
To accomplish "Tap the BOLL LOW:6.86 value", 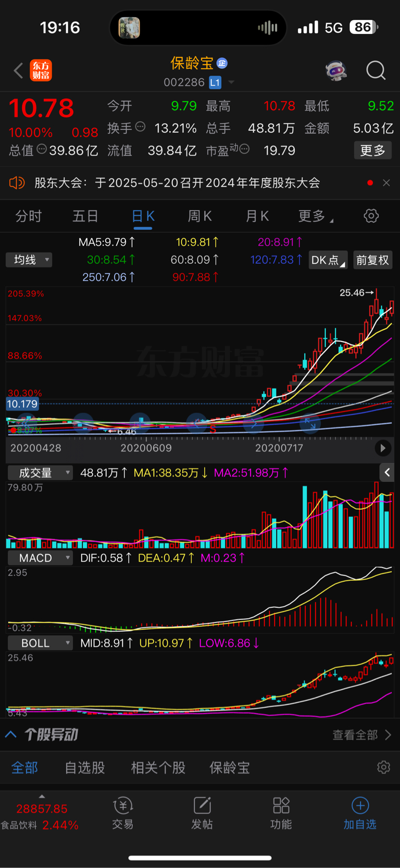I will [x=229, y=643].
